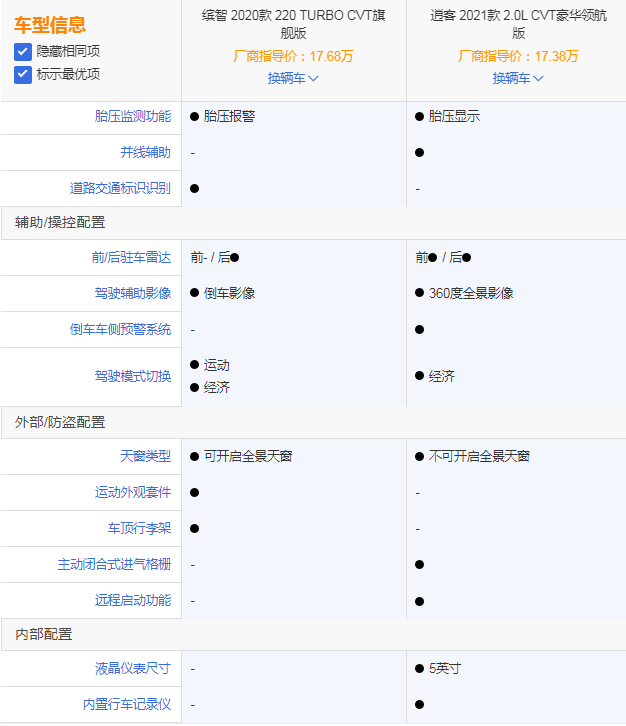Open the 运动外观套件 link
The height and width of the screenshot is (726, 626).
tap(133, 492)
